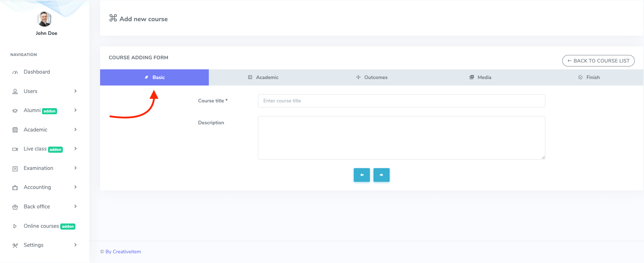Switch to the Outcomes tab

point(372,77)
